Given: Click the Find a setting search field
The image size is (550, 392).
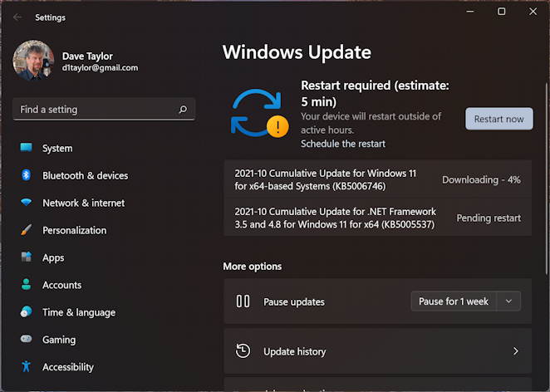Looking at the screenshot, I should [x=104, y=110].
